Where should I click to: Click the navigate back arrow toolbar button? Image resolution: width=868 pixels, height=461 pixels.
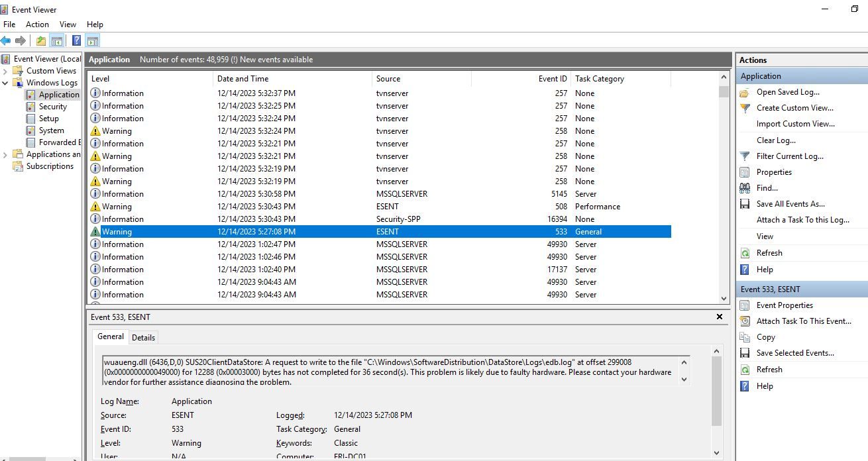coord(7,40)
